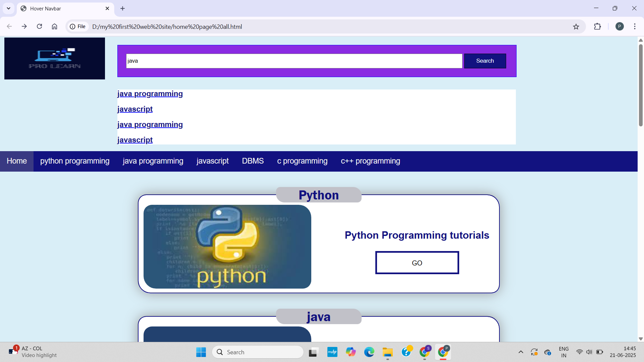
Task: Open the Chrome three-dot menu
Action: (635, 26)
